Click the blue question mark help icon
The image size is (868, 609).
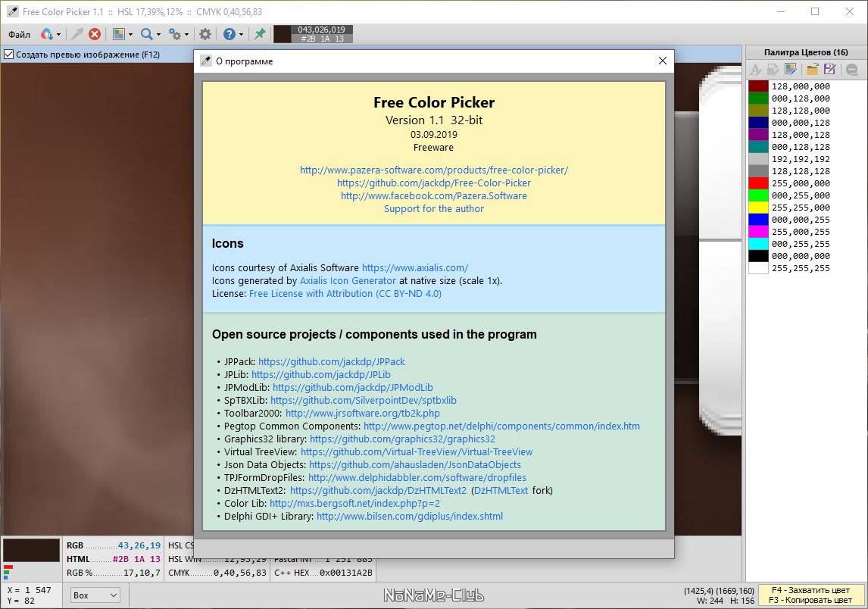point(229,34)
